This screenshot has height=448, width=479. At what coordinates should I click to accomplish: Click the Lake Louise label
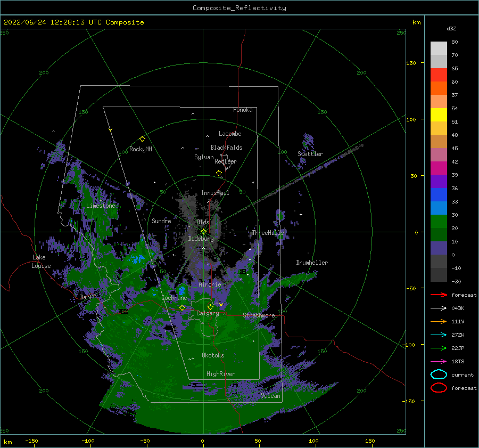pos(41,262)
